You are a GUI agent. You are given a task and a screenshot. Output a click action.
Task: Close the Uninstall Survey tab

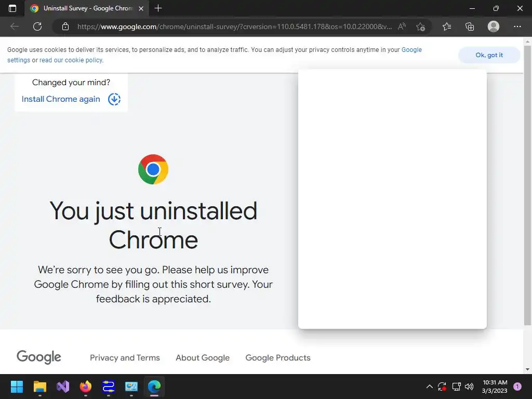click(x=141, y=8)
